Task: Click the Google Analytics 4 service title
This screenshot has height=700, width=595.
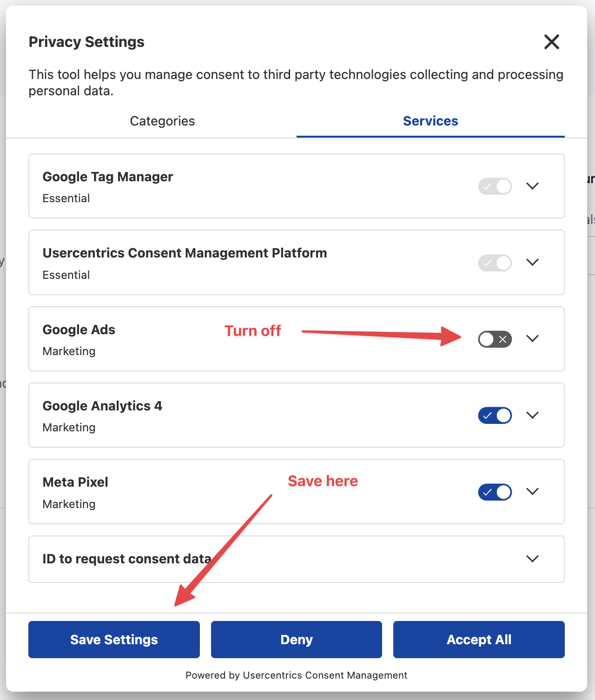Action: coord(102,406)
